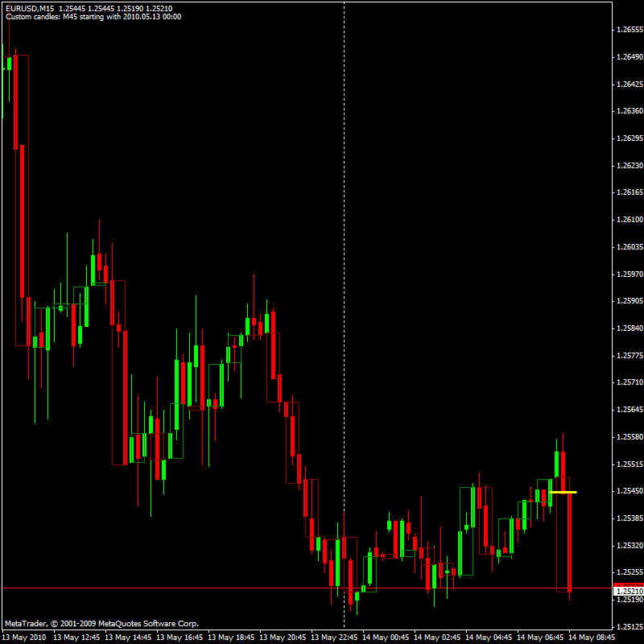Screen dimensions: 644x644
Task: Click price scale value 1.25645
Action: (x=630, y=410)
